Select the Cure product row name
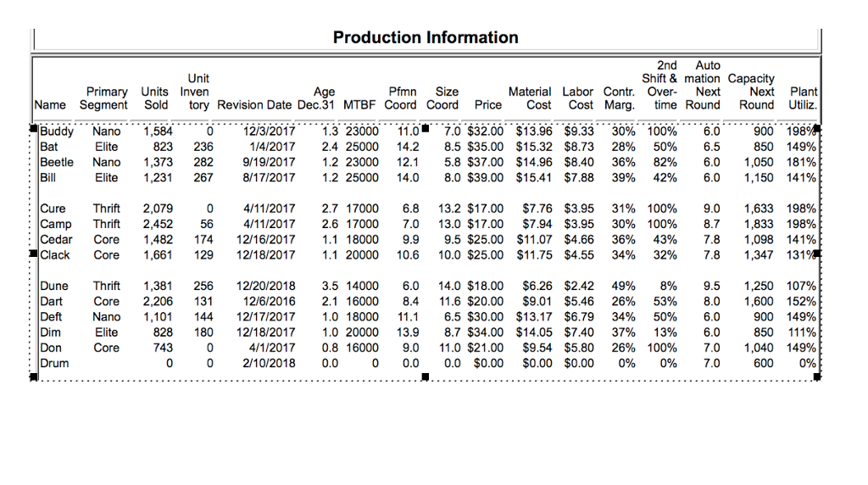The width and height of the screenshot is (868, 485). (x=52, y=209)
